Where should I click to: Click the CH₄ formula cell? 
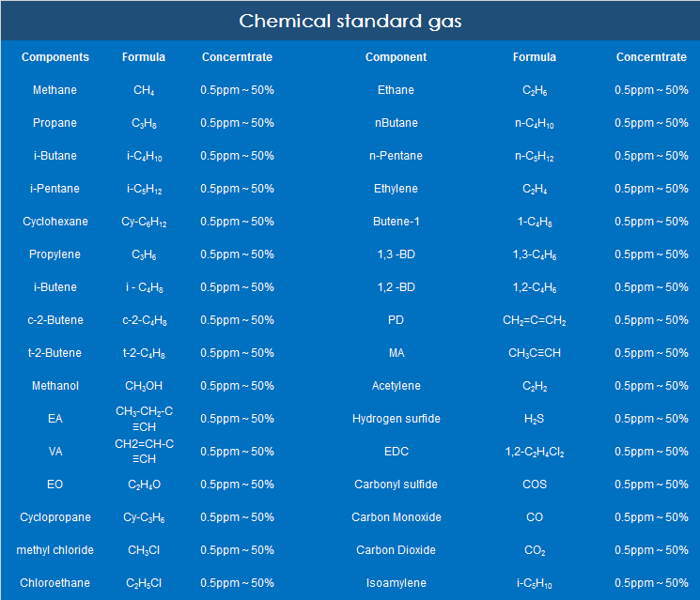point(144,91)
